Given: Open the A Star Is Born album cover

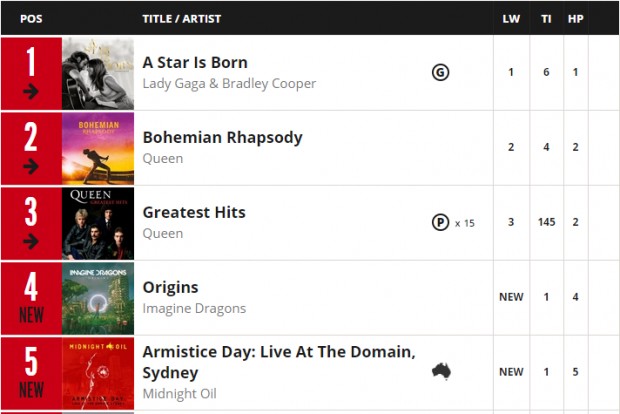Looking at the screenshot, I should pos(98,74).
